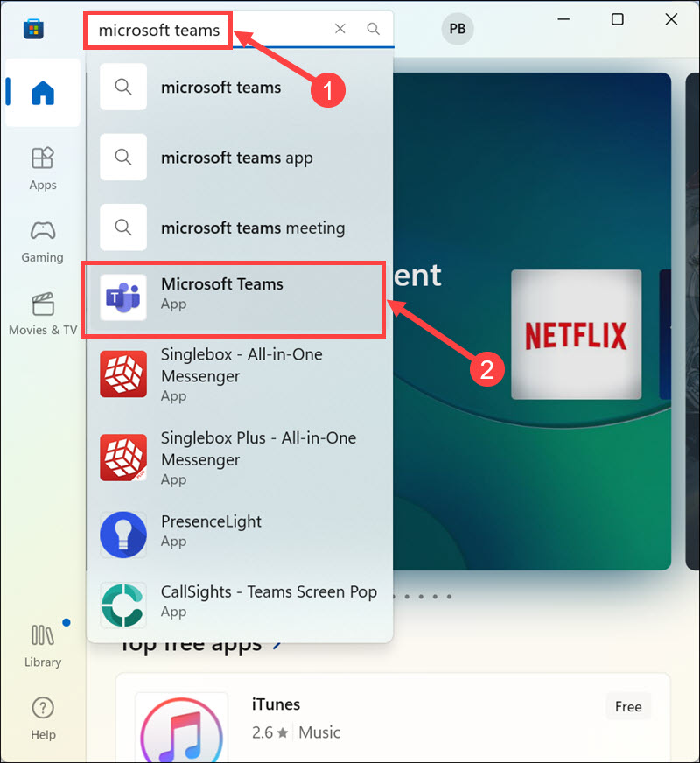This screenshot has width=700, height=763.
Task: Go to Home in the sidebar
Action: coord(42,93)
